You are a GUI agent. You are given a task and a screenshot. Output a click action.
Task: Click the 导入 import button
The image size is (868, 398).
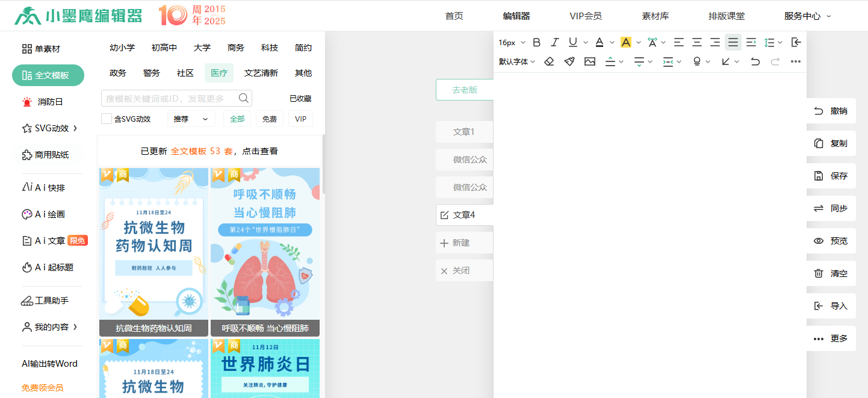831,306
